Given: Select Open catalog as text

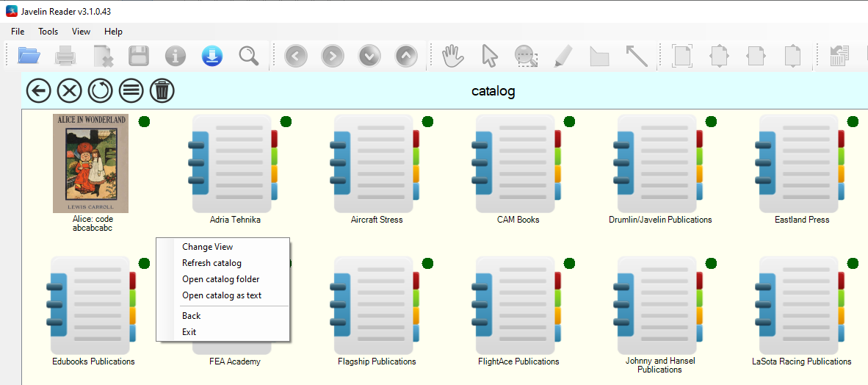Looking at the screenshot, I should [x=223, y=295].
